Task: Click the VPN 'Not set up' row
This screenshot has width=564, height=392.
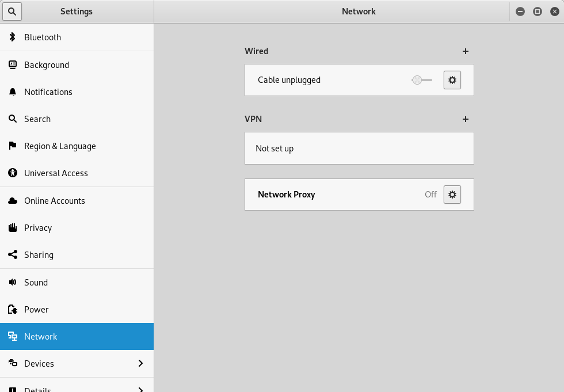Action: tap(359, 149)
